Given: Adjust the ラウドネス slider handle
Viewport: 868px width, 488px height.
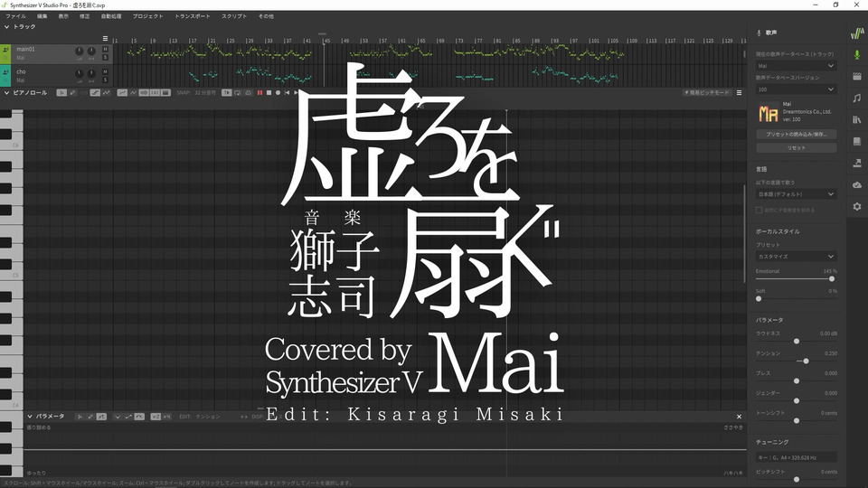Looking at the screenshot, I should click(797, 341).
